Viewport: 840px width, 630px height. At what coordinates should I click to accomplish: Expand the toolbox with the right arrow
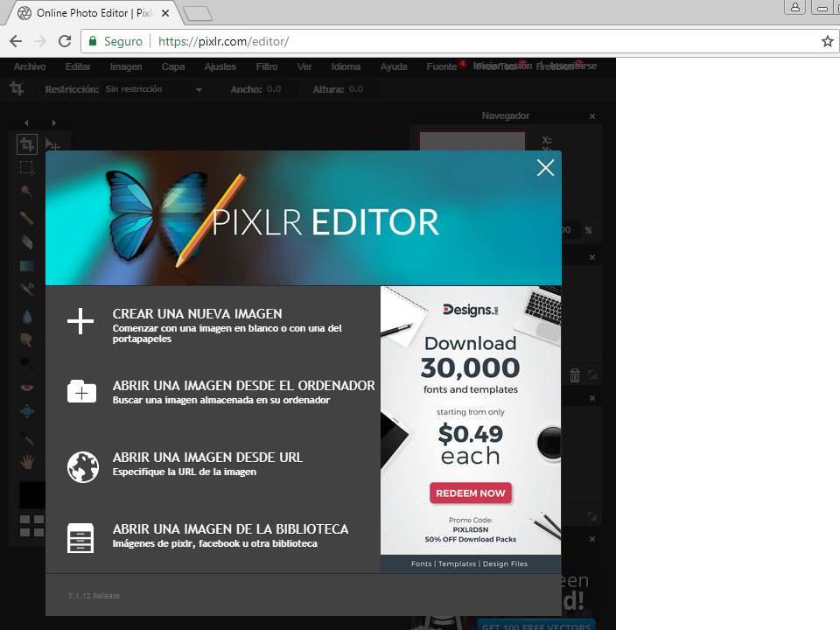point(53,122)
